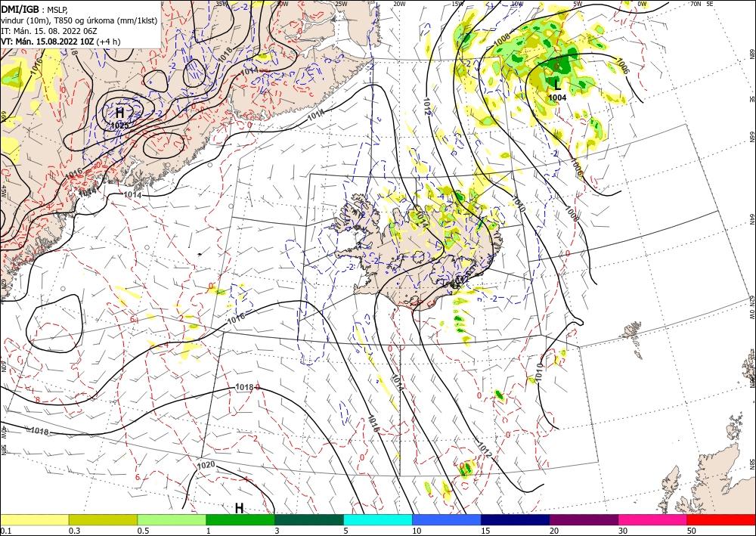Click 'vindur (10m), T850 og úrkoma' description line

click(x=79, y=20)
